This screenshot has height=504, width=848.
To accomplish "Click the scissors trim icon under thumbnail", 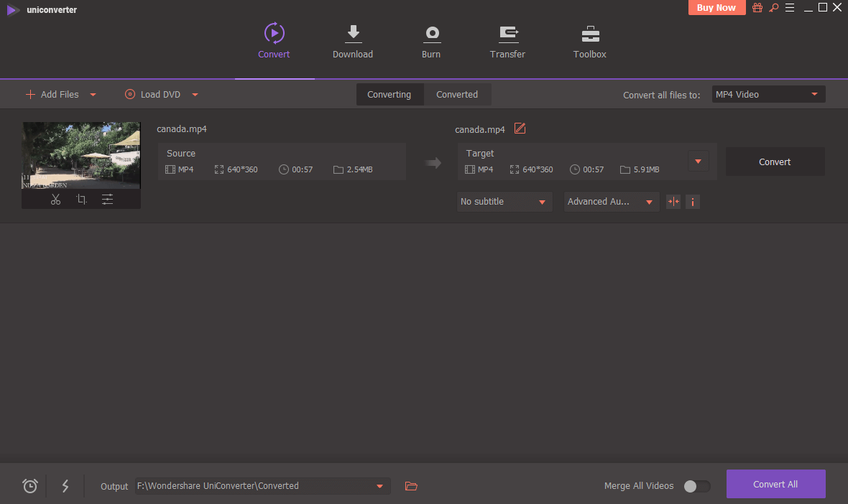I will tap(55, 200).
